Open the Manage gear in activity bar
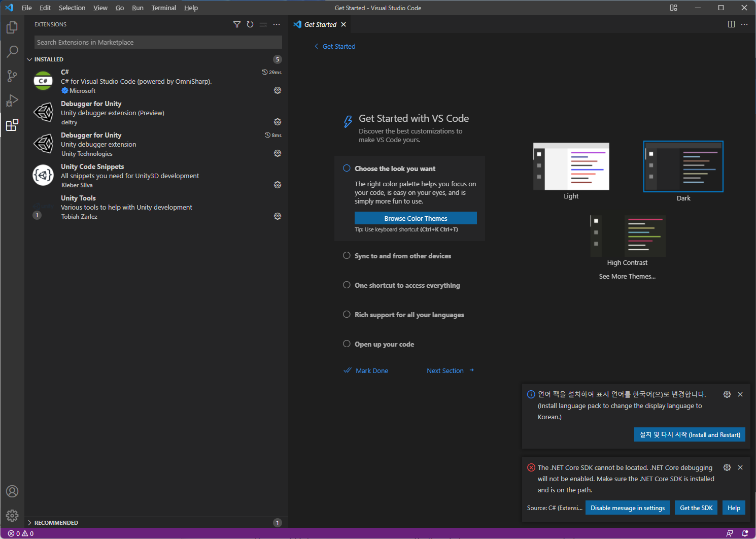Screen dimensions: 756x539 click(x=12, y=516)
